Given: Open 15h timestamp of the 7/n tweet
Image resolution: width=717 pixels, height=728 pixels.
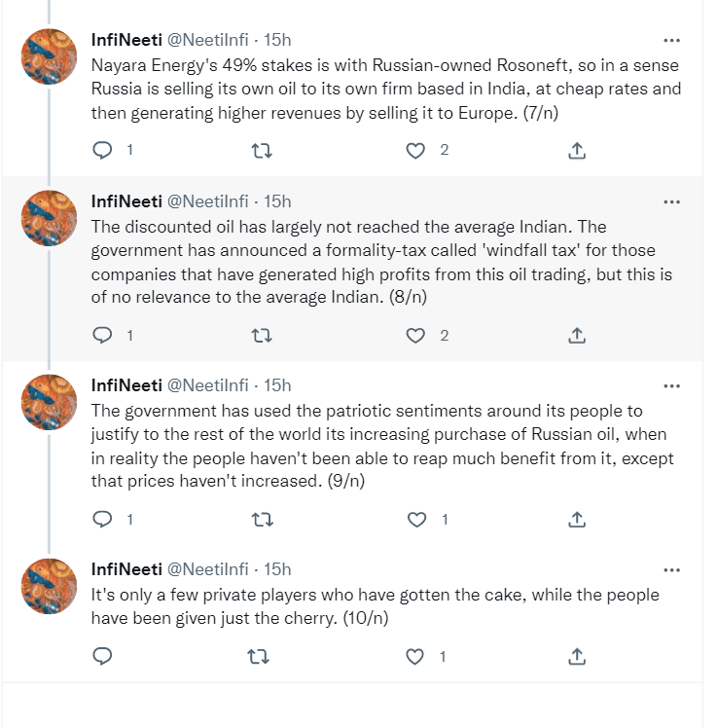Looking at the screenshot, I should click(x=277, y=40).
